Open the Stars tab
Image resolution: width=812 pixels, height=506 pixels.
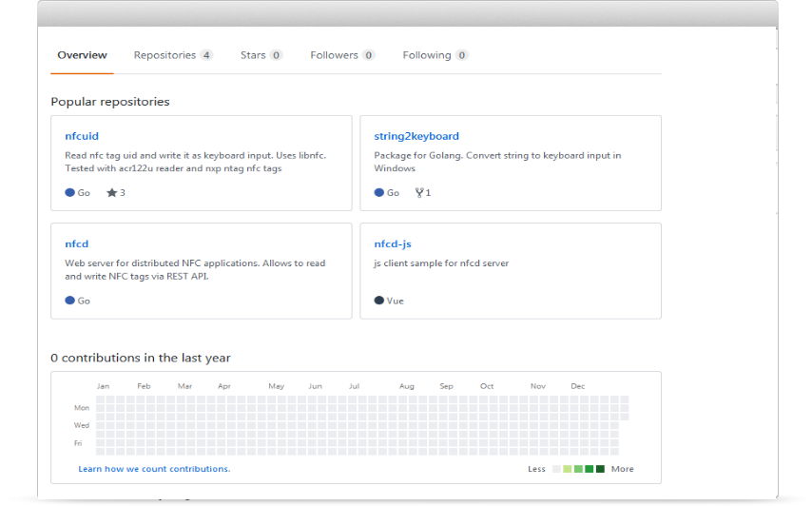253,55
